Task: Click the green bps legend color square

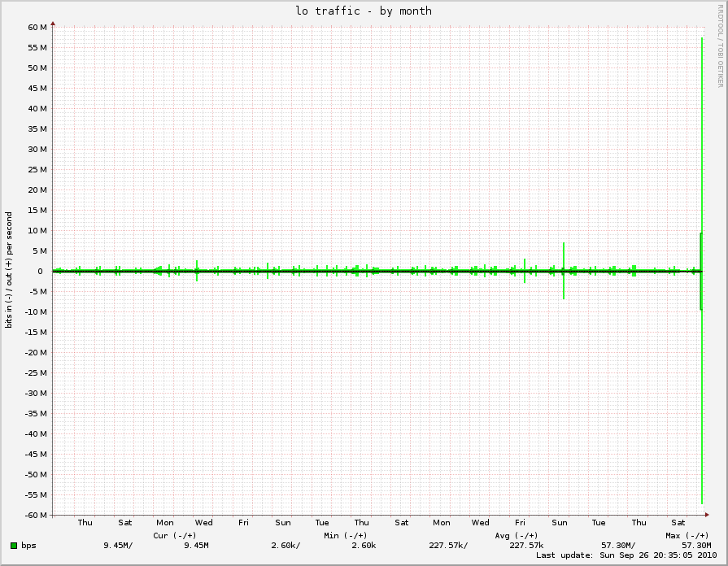Action: (14, 546)
